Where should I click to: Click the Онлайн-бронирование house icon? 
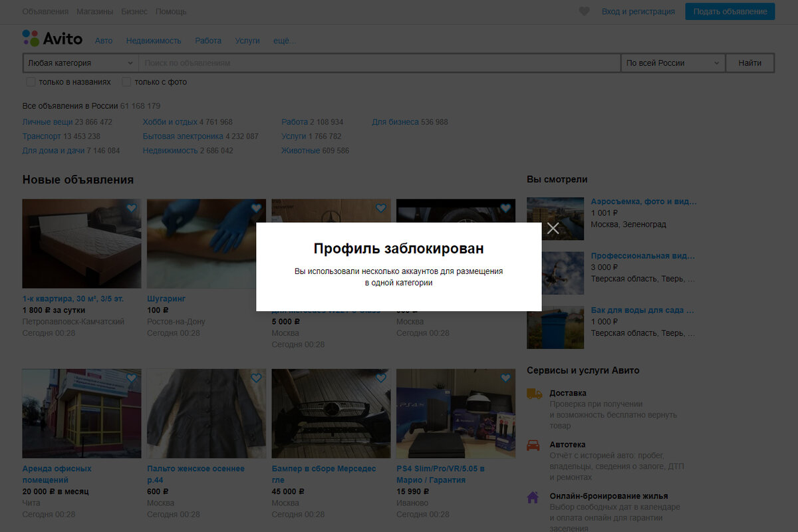533,497
